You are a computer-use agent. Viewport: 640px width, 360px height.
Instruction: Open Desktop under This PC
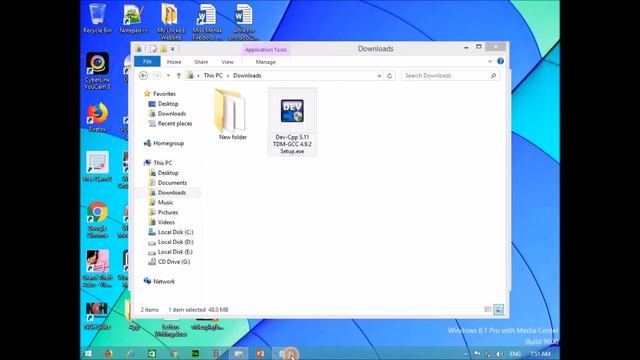[168, 173]
